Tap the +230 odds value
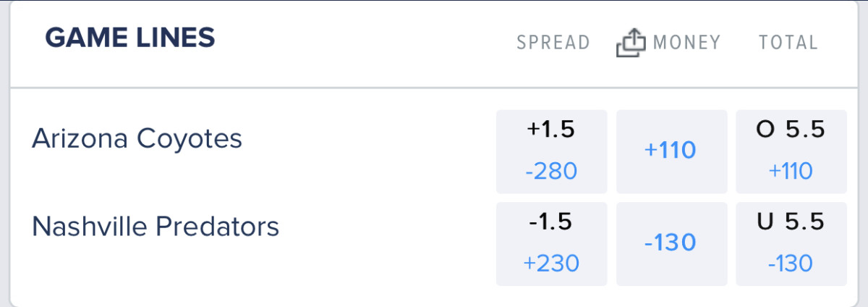Viewport: 868px width, 307px height. pyautogui.click(x=551, y=264)
